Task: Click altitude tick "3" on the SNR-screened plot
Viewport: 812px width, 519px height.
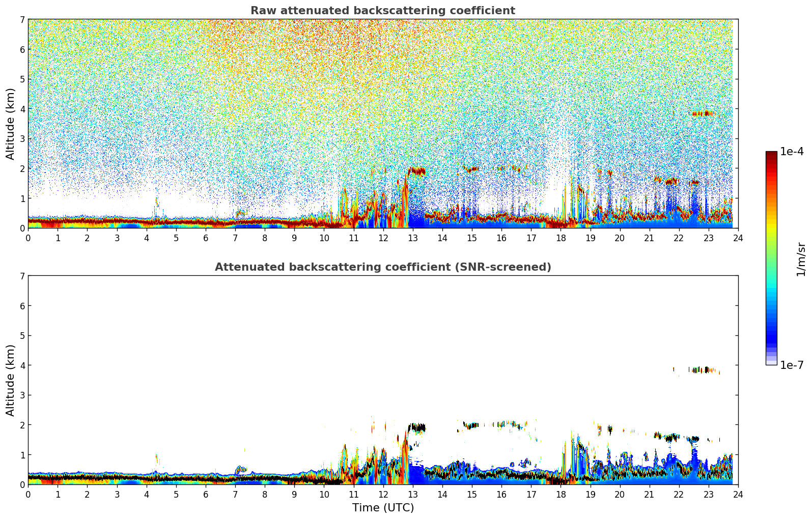Action: (22, 395)
